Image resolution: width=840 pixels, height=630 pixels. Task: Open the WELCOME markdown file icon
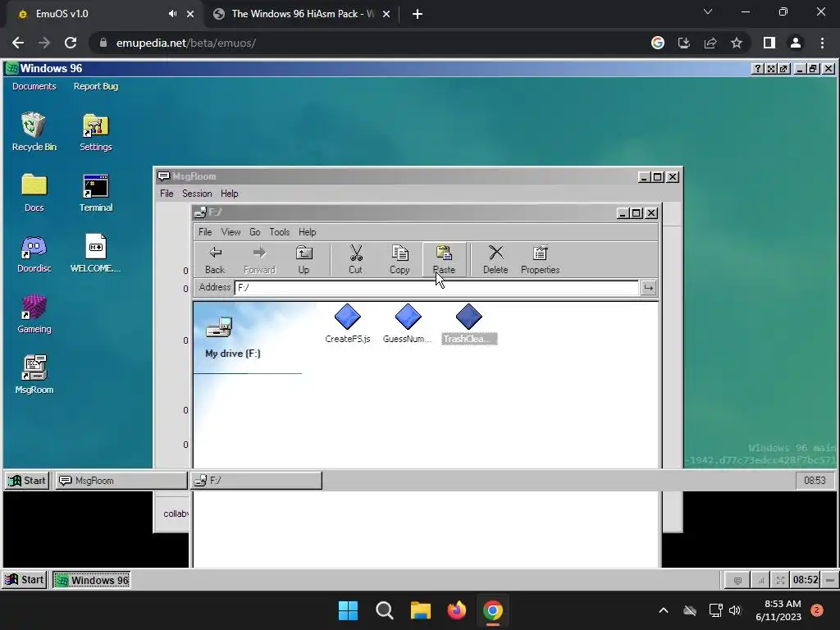[x=96, y=253]
